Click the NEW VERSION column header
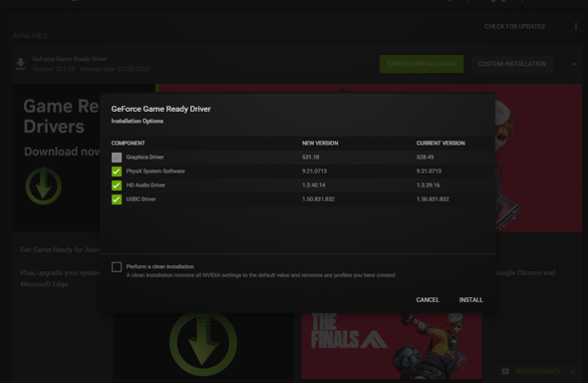This screenshot has width=588, height=383. coord(320,144)
